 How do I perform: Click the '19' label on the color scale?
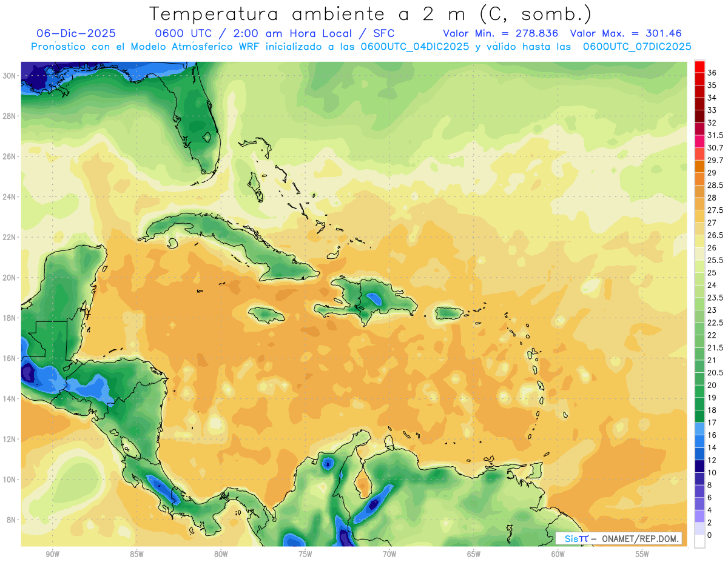pos(712,398)
